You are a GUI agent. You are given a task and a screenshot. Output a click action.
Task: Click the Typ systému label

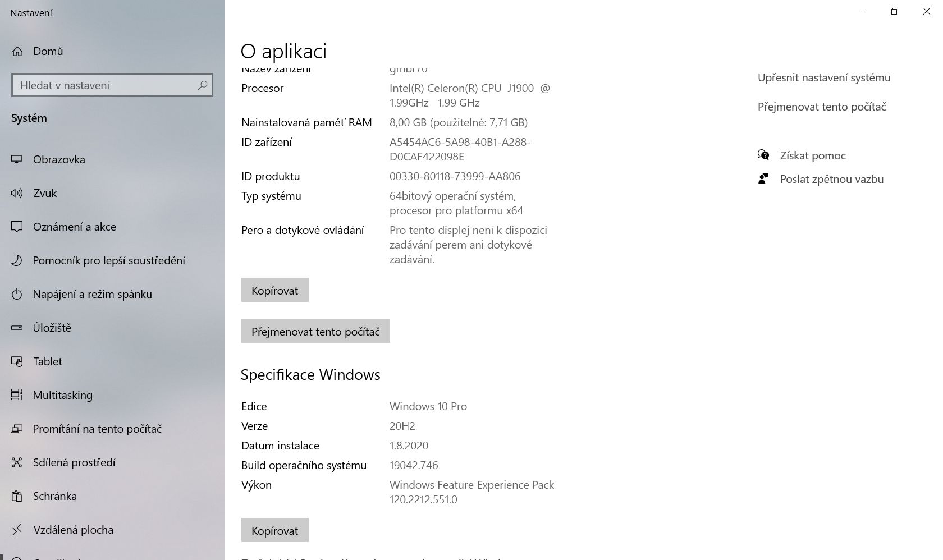(x=271, y=196)
